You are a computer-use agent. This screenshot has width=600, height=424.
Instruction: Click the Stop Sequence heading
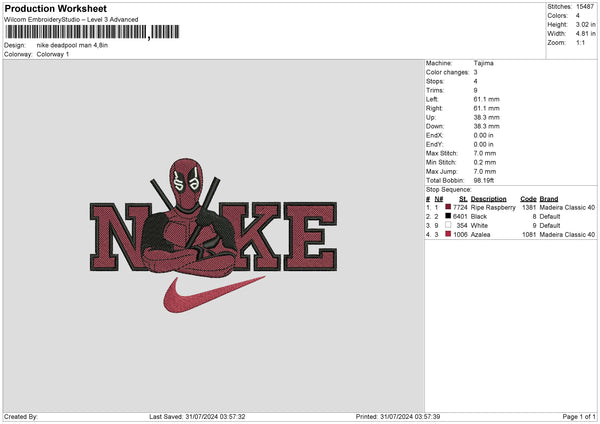(449, 190)
